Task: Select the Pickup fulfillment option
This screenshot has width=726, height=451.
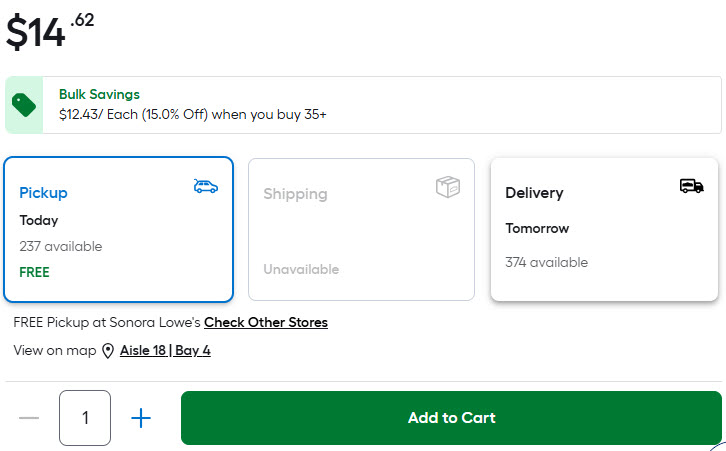Action: pos(118,229)
